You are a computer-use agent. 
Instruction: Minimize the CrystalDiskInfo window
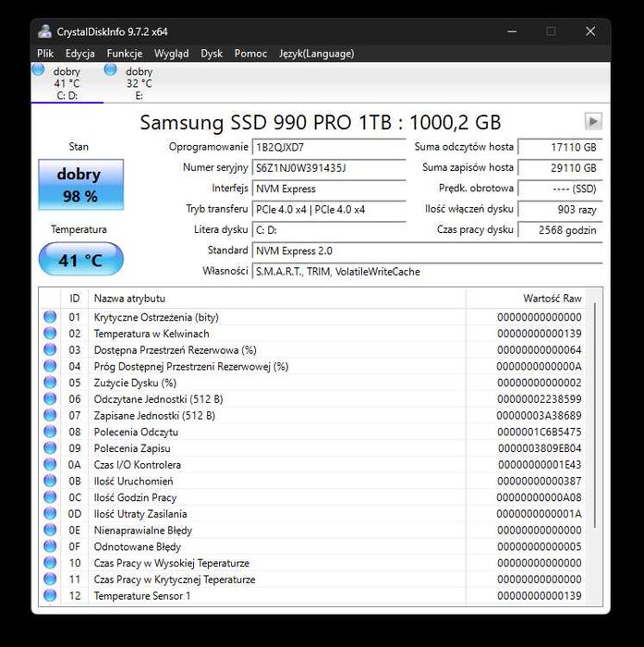click(x=512, y=31)
